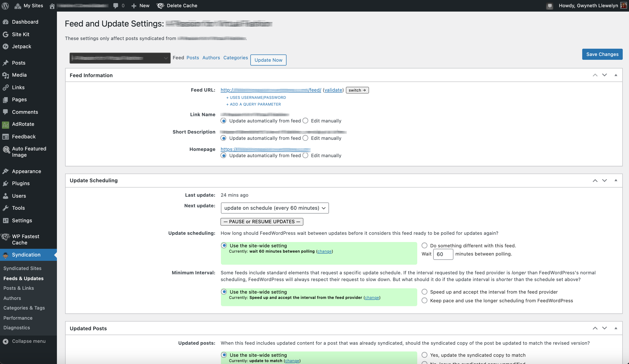Switch to the Posts feed tab
This screenshot has height=364, width=629.
pyautogui.click(x=193, y=58)
